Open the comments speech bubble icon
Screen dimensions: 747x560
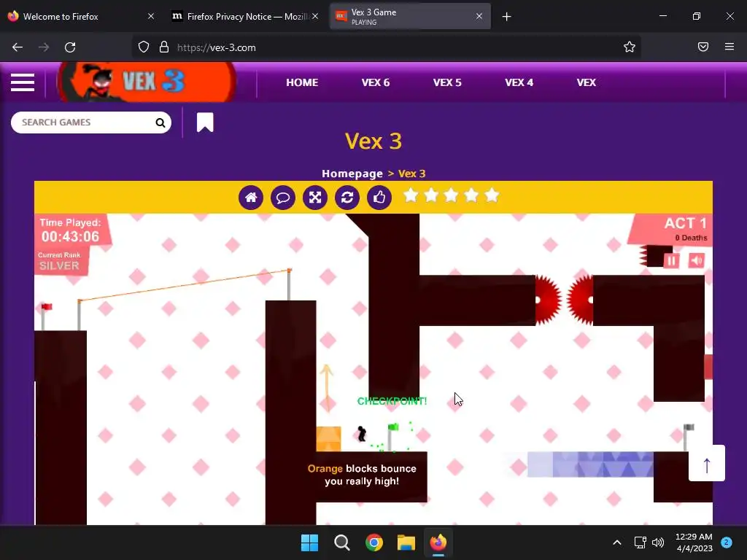pos(283,197)
